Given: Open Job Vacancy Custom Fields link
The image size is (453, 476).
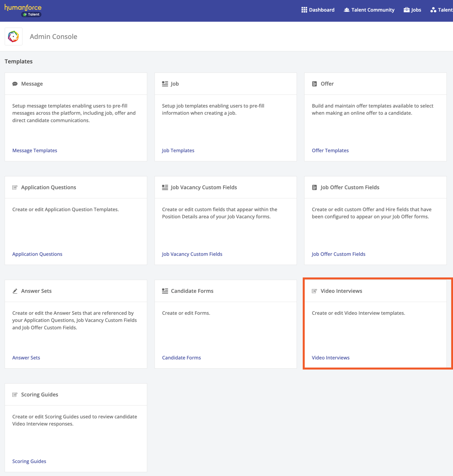Looking at the screenshot, I should pos(192,254).
